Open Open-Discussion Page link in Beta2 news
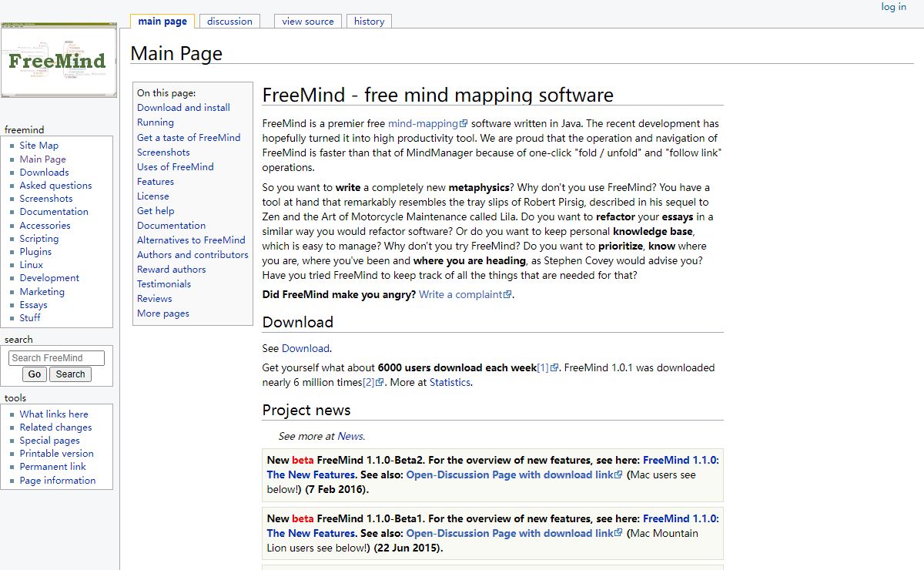924x570 pixels. [x=514, y=475]
